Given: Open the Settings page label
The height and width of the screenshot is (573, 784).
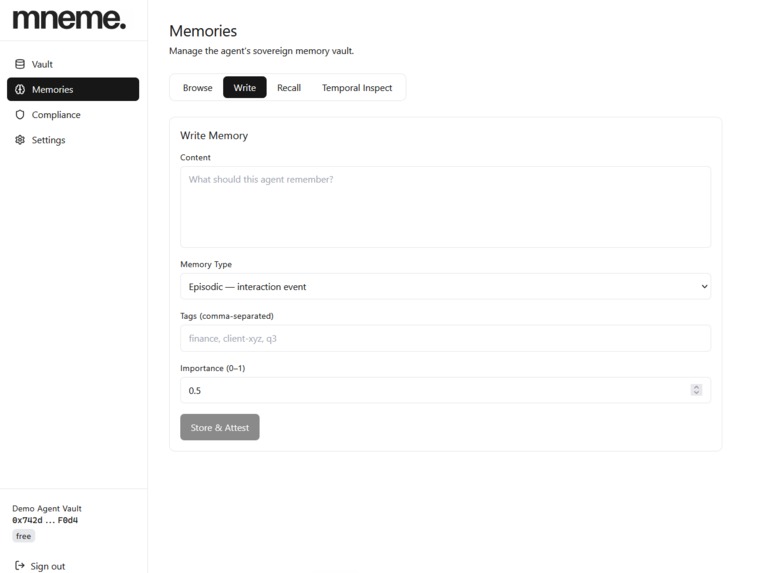Looking at the screenshot, I should (x=48, y=140).
